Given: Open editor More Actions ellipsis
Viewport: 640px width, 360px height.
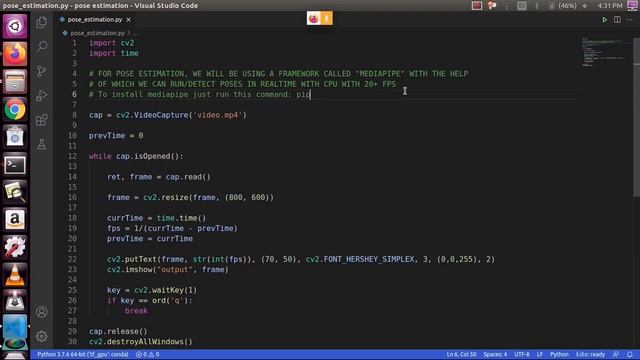Looking at the screenshot, I should [629, 20].
